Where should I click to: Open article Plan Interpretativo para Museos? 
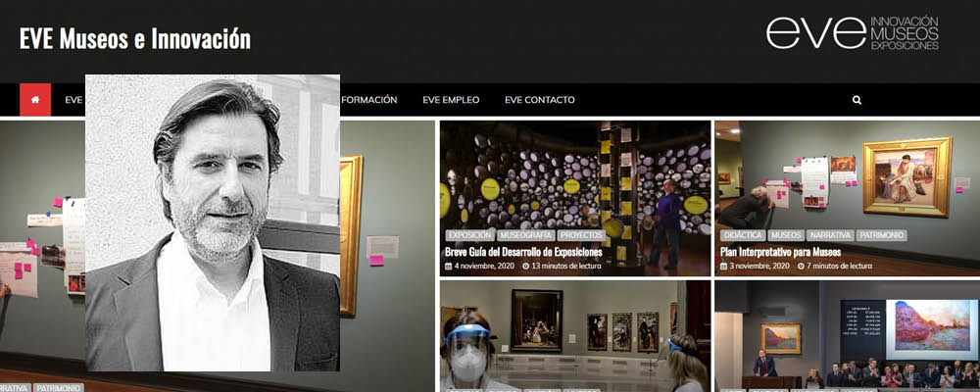click(x=781, y=252)
